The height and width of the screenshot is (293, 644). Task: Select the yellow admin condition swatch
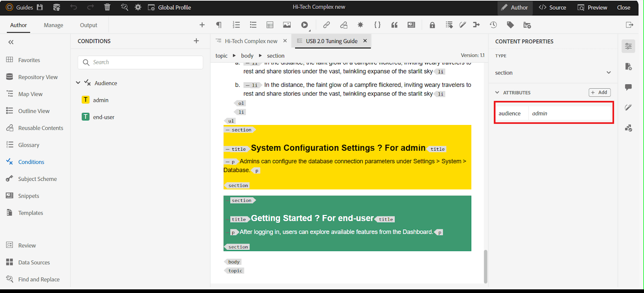(x=85, y=100)
